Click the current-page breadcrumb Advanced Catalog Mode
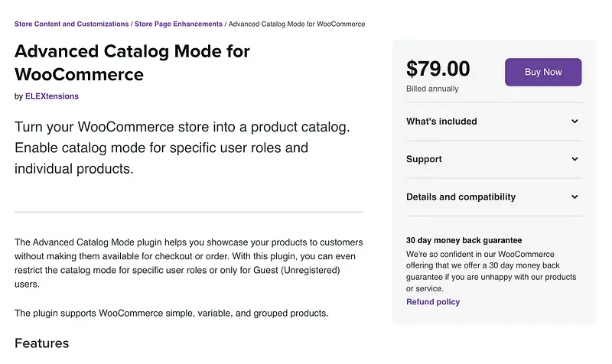 click(x=297, y=24)
